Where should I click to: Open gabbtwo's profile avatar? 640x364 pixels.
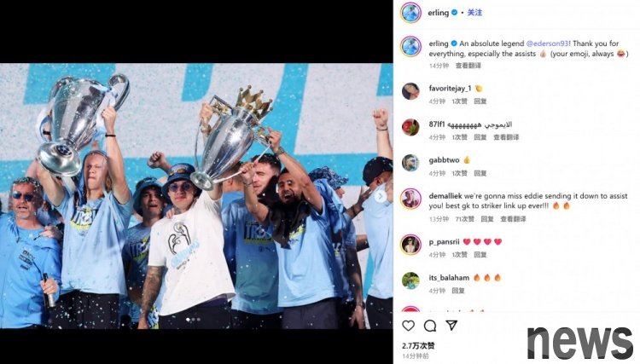[x=410, y=163]
